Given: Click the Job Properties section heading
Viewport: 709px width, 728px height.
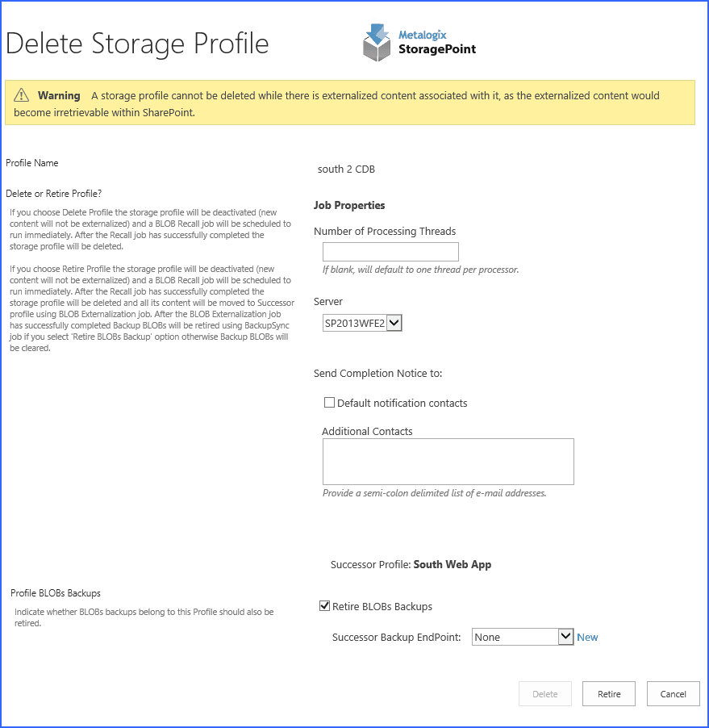Looking at the screenshot, I should tap(349, 205).
